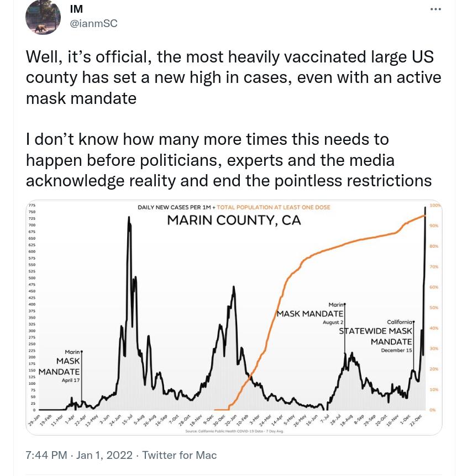The image size is (467, 476).
Task: Click the STATEWIDE MASK MANDATE chart label
Action: click(x=376, y=336)
